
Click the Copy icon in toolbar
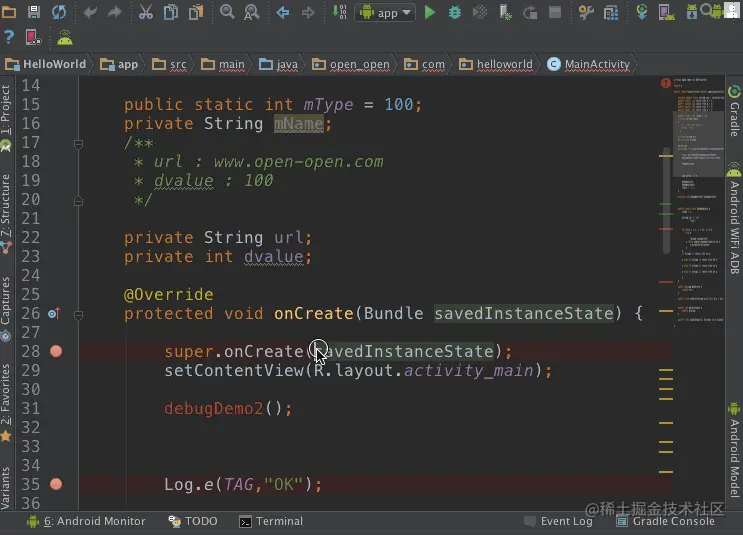[x=171, y=12]
